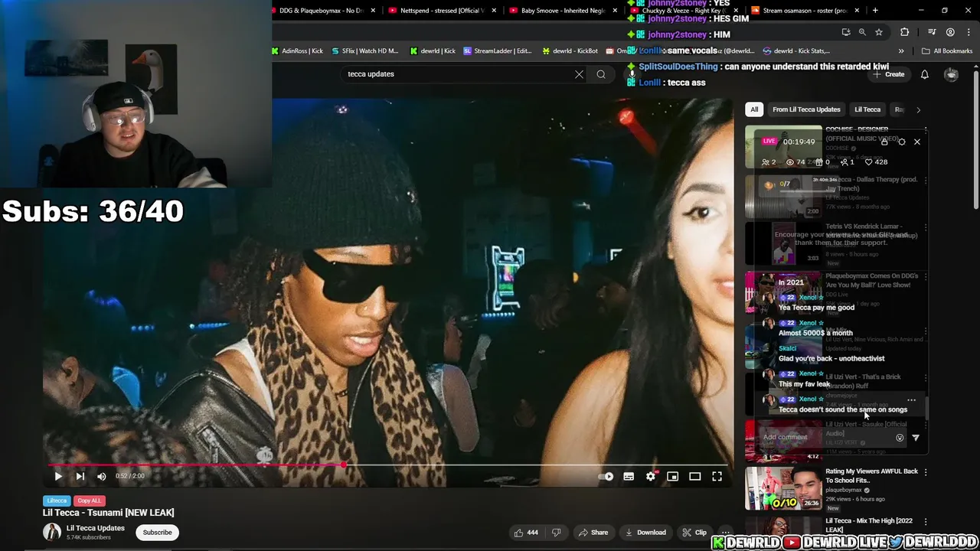Click the Liltecca tag button
Viewport: 980px width, 551px height.
coord(57,500)
